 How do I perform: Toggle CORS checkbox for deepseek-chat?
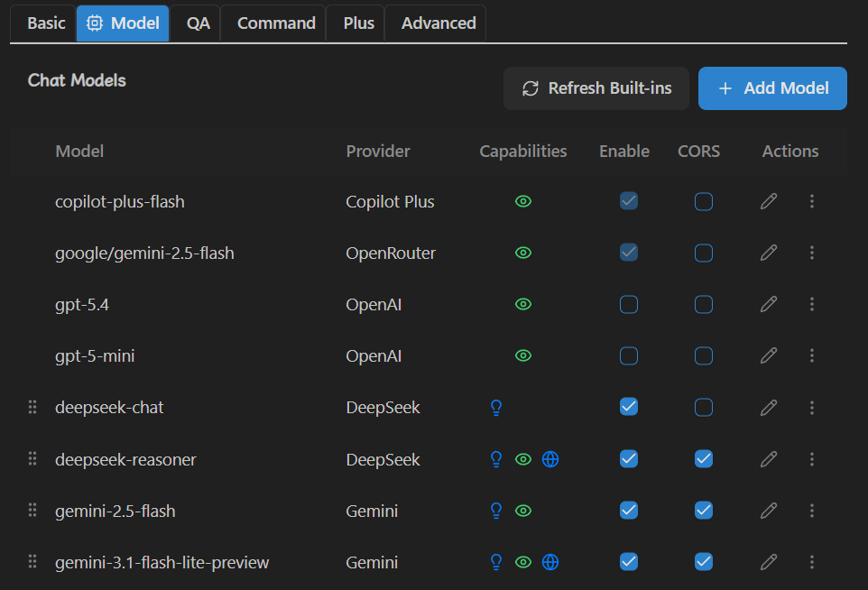pyautogui.click(x=703, y=408)
